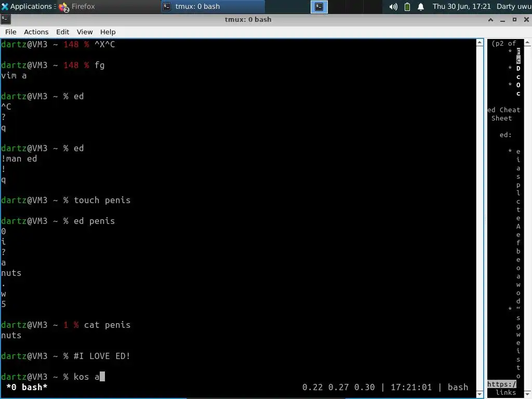Click the 'ed Cheat Sheet' heading in right pane
Screen dimensions: 532x399
(503, 114)
